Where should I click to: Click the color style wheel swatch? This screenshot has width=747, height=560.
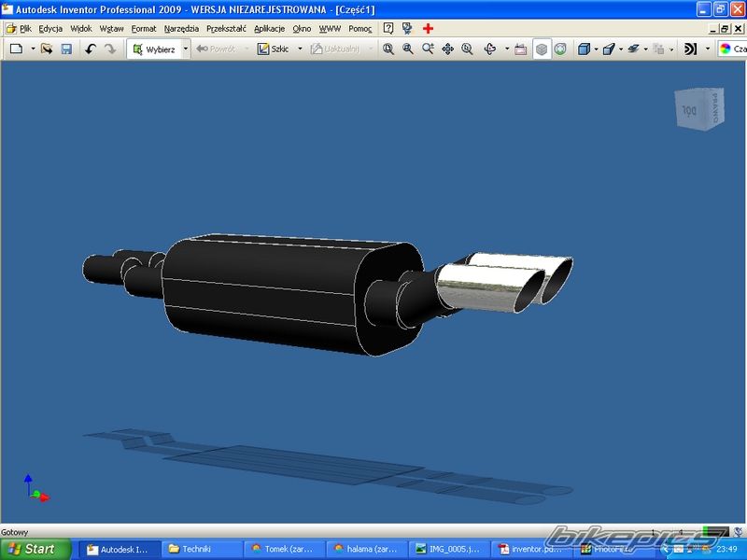tap(726, 49)
